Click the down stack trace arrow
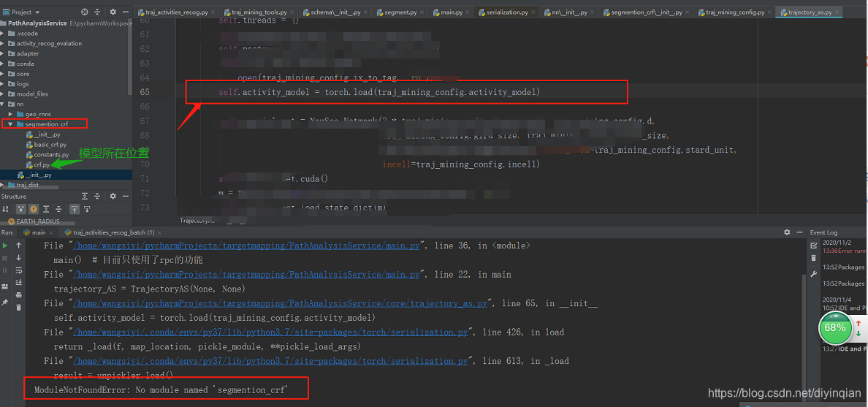Screen dimensions: 868x407 tap(19, 257)
